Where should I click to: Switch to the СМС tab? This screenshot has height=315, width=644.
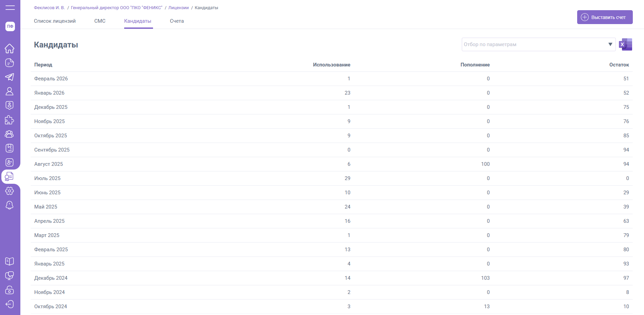100,21
